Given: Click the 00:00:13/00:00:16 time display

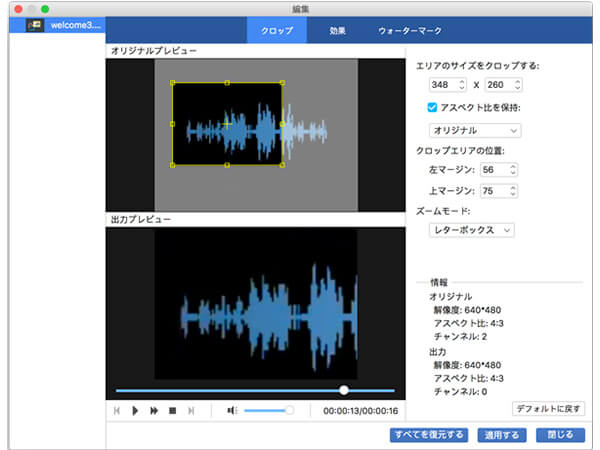Looking at the screenshot, I should point(360,411).
